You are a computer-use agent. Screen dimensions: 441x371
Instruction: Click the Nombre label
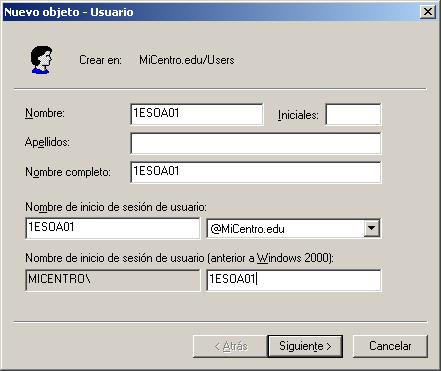coord(45,113)
